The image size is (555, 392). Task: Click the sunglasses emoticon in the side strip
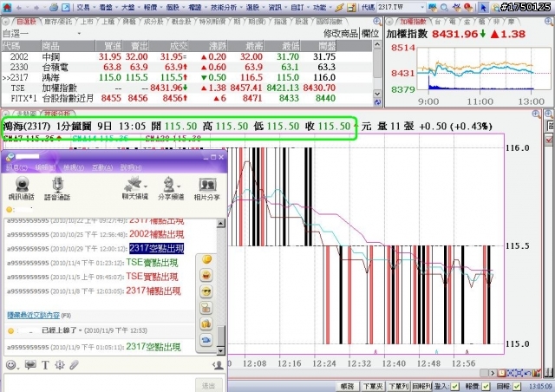206,291
